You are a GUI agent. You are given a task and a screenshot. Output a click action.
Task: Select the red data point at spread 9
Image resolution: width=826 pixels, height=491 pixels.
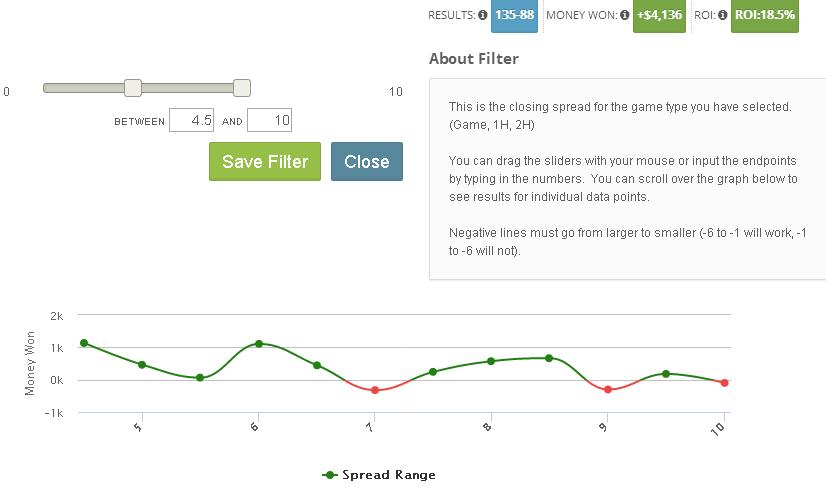(x=608, y=390)
